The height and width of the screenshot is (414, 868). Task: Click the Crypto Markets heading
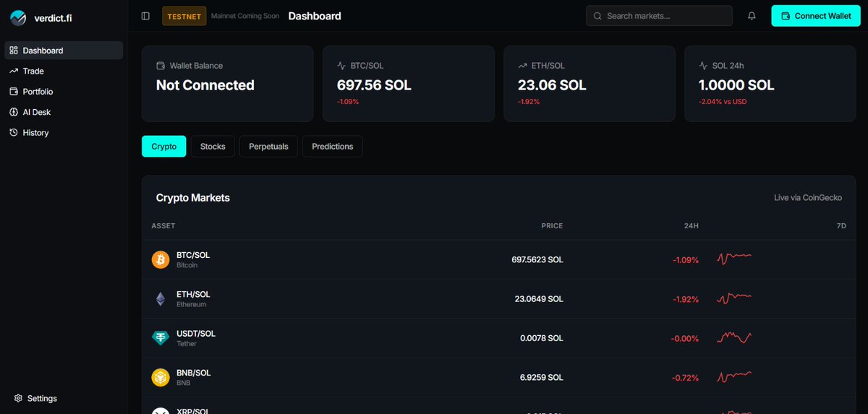point(193,198)
